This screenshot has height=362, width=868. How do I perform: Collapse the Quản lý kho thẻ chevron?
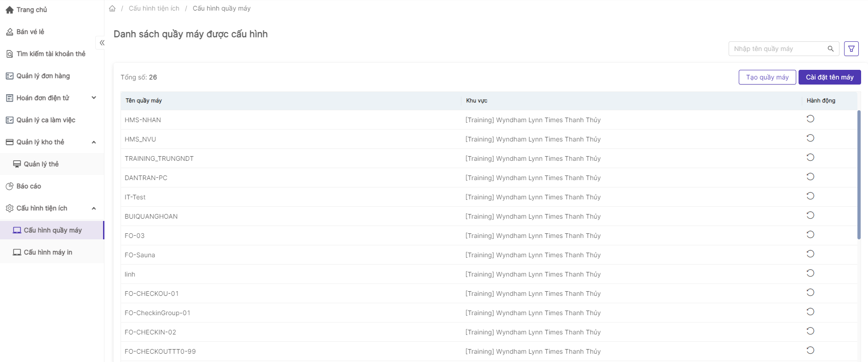tap(94, 142)
